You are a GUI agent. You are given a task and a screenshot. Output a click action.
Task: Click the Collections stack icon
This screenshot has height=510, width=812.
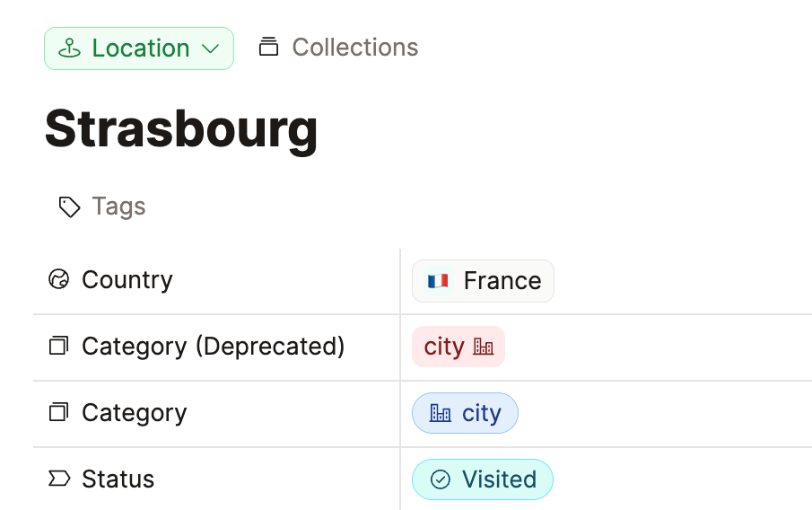click(x=268, y=47)
